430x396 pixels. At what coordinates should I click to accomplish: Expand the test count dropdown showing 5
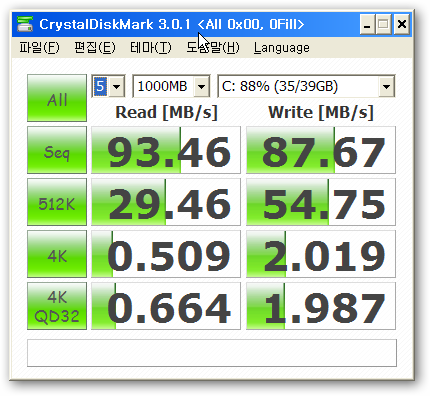(116, 86)
